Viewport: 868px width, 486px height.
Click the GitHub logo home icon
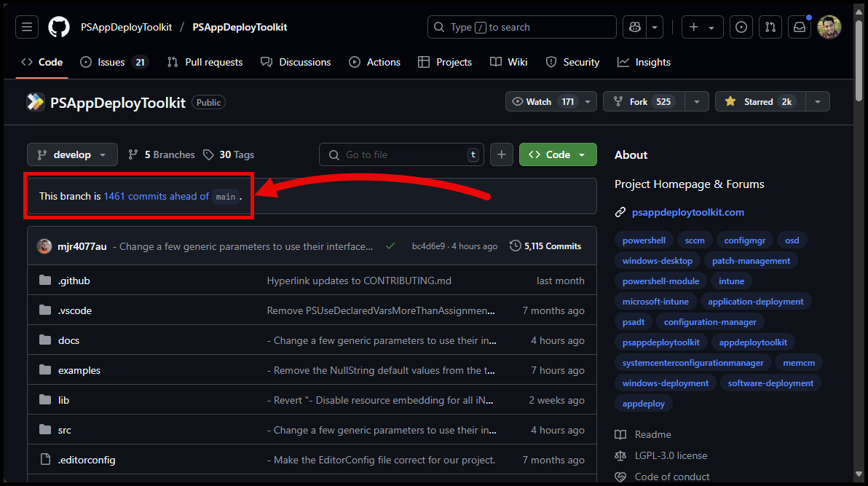point(59,27)
